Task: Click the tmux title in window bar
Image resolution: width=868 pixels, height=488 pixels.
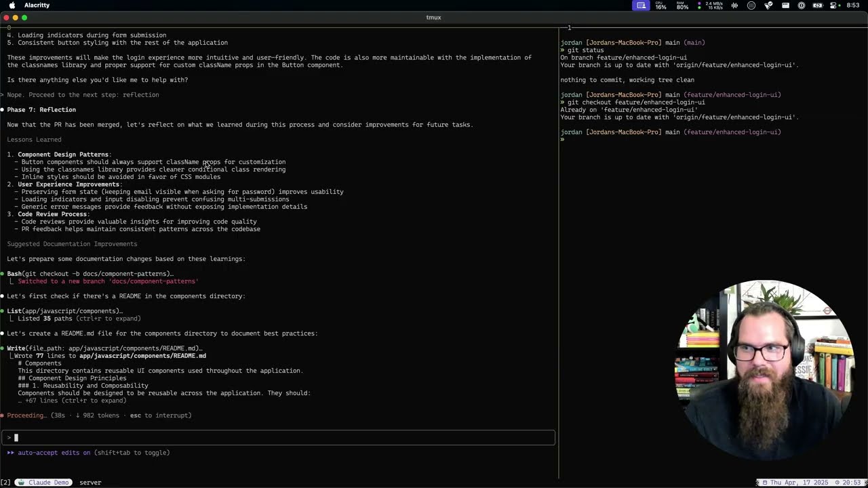Action: tap(434, 18)
